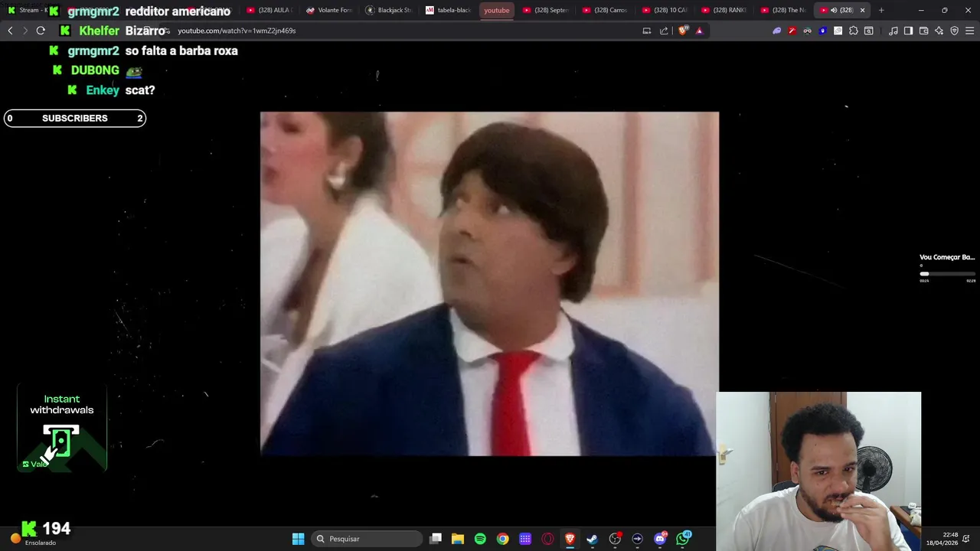
Task: Open the media control music note icon
Action: [x=893, y=31]
